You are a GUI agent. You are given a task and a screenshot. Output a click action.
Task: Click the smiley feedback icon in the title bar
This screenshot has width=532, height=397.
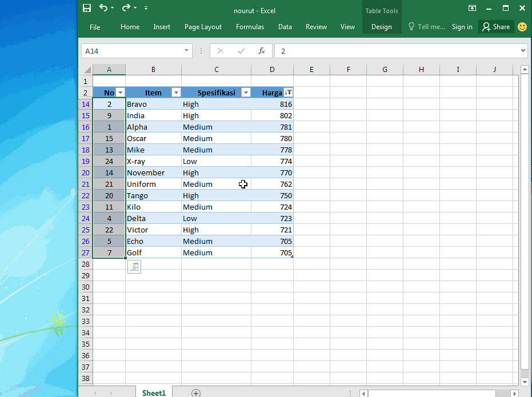tap(522, 26)
